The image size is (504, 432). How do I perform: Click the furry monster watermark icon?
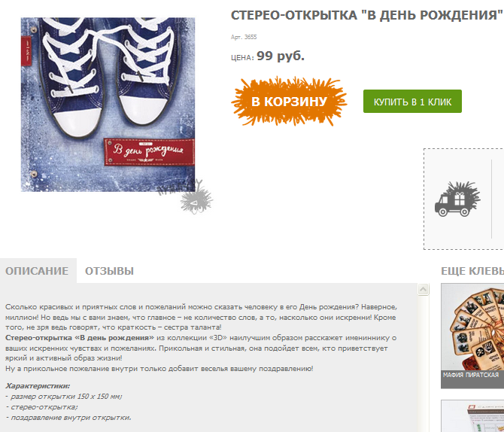196,197
